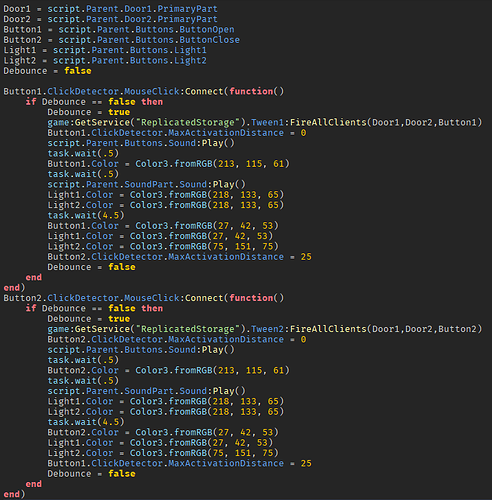Click the "ReplicatedStorage" string in Tween2 line

pos(188,329)
